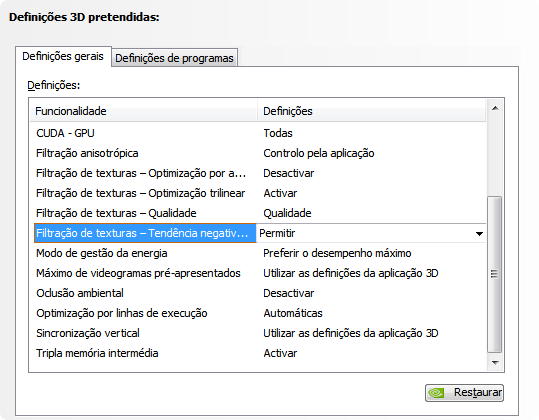Switch to Definições de programas tab
This screenshot has width=539, height=420.
pos(174,58)
